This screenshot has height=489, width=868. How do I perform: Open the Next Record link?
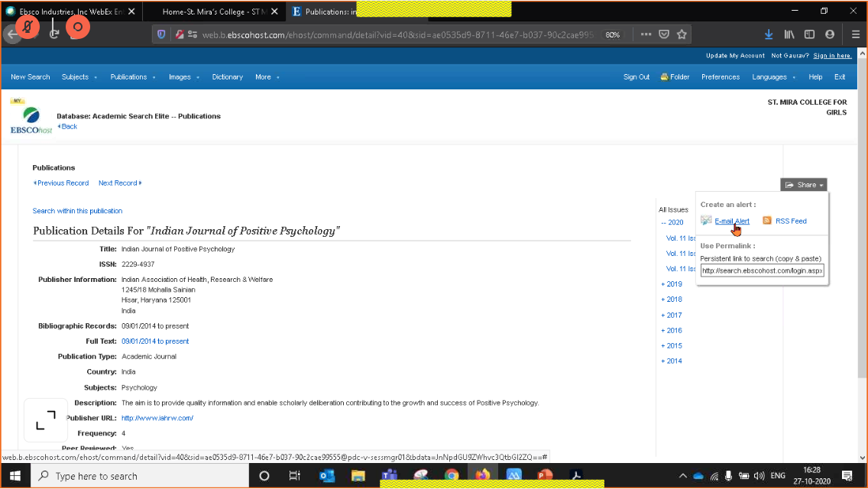119,183
